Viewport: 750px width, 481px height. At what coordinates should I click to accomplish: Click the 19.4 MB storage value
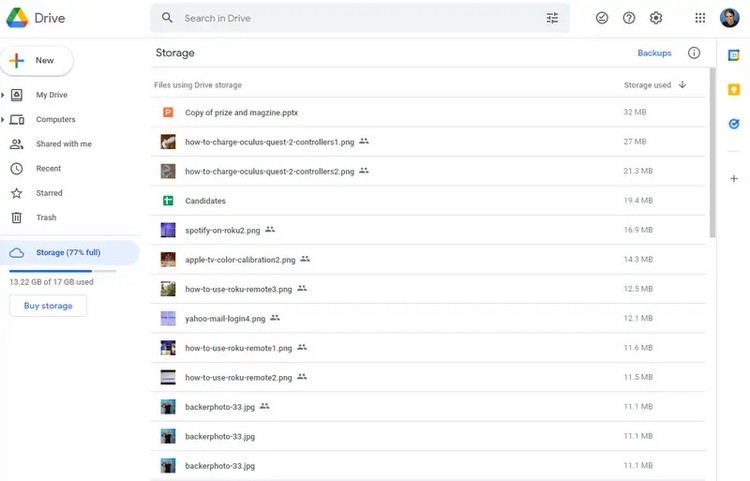pyautogui.click(x=638, y=200)
